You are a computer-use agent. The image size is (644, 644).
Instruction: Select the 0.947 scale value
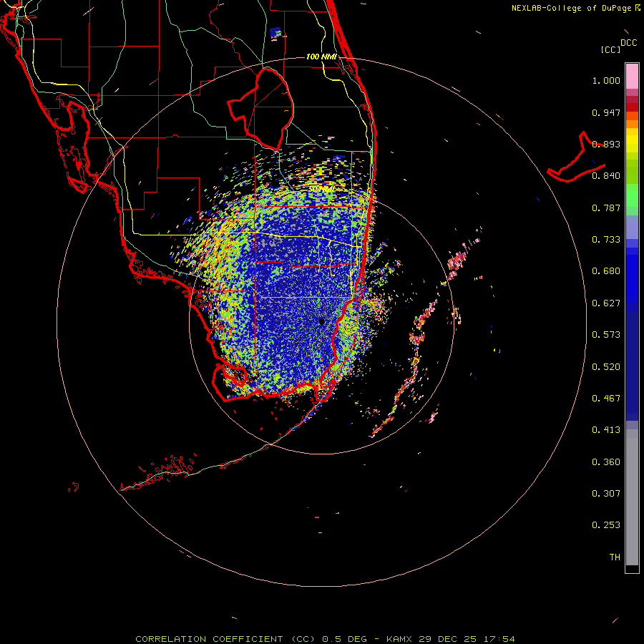(606, 112)
